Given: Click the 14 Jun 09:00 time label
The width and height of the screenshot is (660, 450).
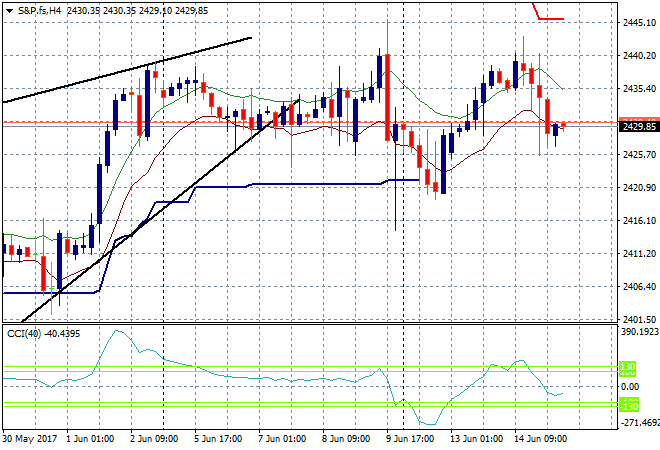Looking at the screenshot, I should pyautogui.click(x=540, y=439).
